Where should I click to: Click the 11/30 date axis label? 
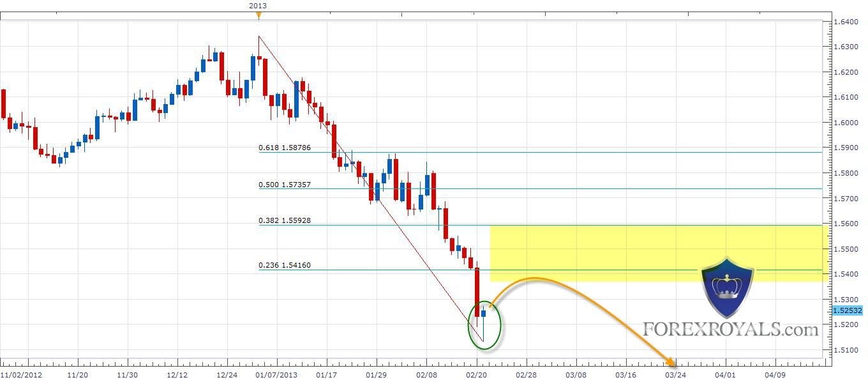(128, 374)
